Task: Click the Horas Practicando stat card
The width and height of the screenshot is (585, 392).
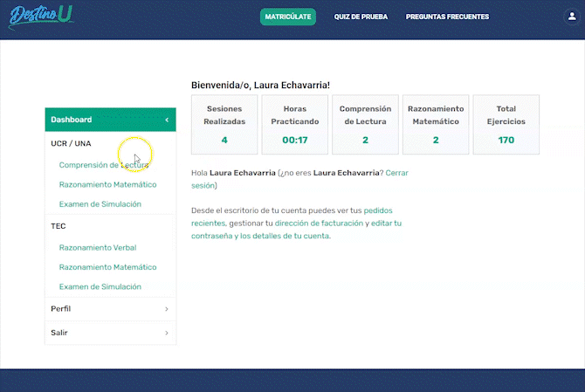Action: point(295,125)
